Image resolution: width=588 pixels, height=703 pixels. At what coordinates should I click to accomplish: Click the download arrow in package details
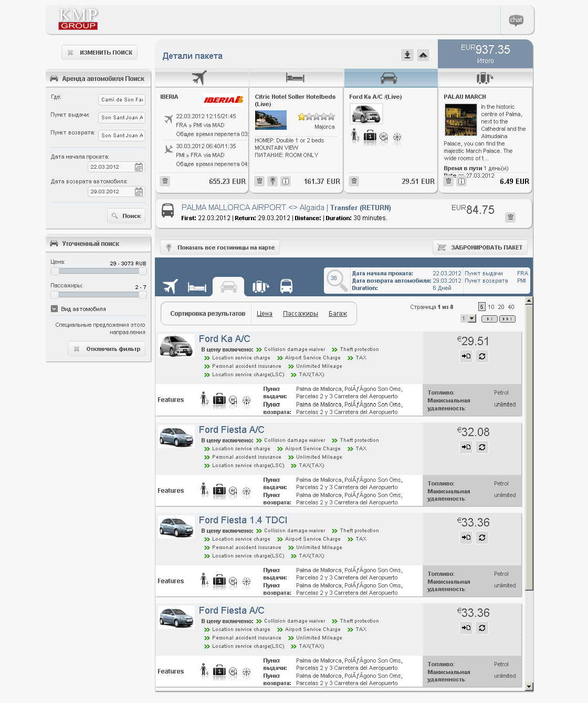point(407,55)
